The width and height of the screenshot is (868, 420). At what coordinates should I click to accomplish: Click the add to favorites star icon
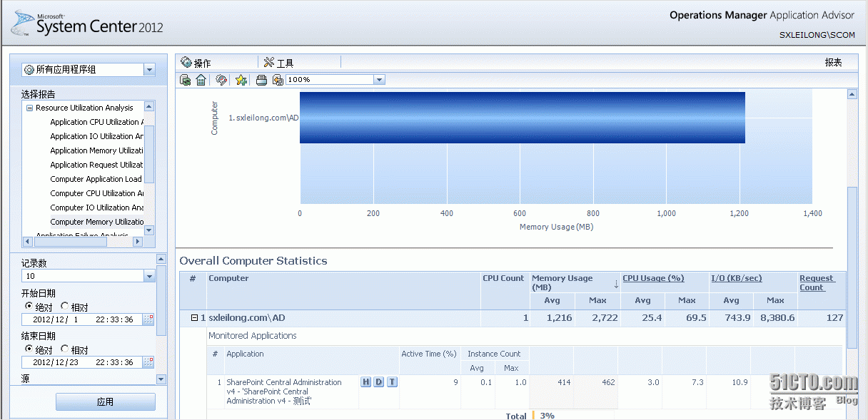[241, 80]
